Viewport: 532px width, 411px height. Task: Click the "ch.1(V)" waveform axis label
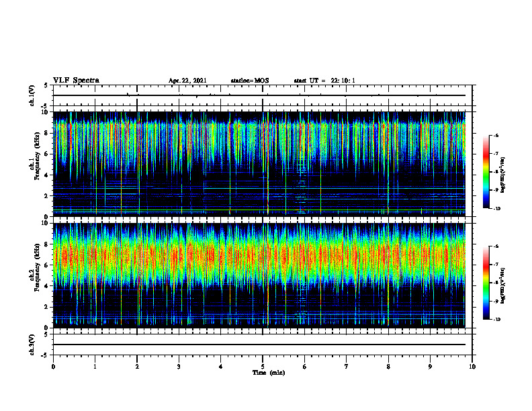coord(32,95)
